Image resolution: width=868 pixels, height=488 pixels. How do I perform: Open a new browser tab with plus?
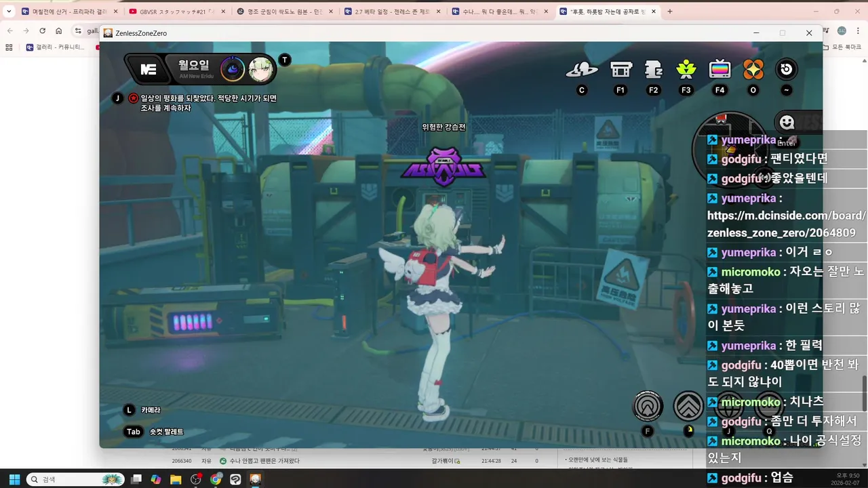(x=670, y=12)
